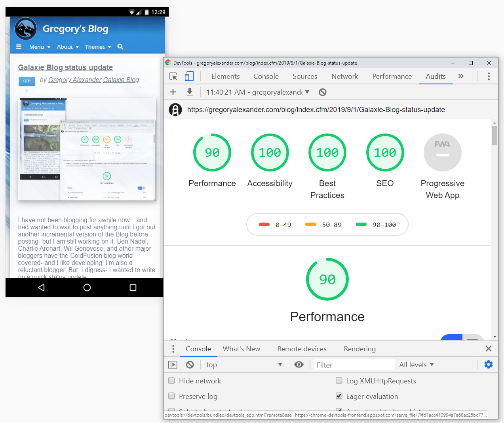Switch to the Performance tab
Screen dimensions: 504x423
(x=392, y=76)
